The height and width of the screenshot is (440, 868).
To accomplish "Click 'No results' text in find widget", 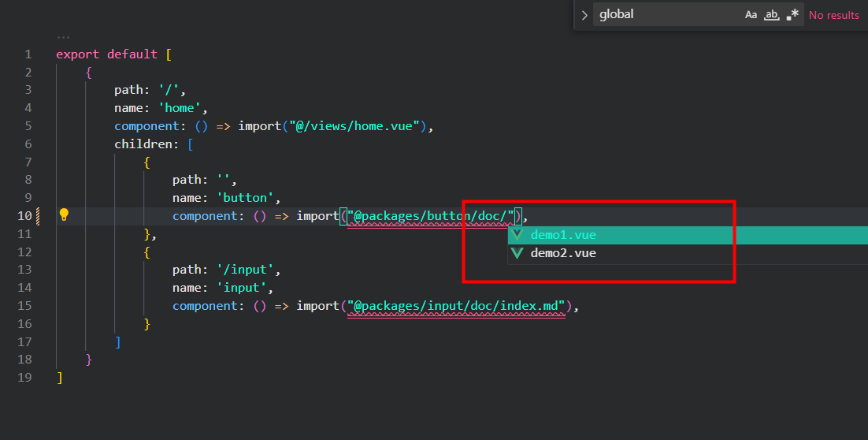I will point(833,16).
